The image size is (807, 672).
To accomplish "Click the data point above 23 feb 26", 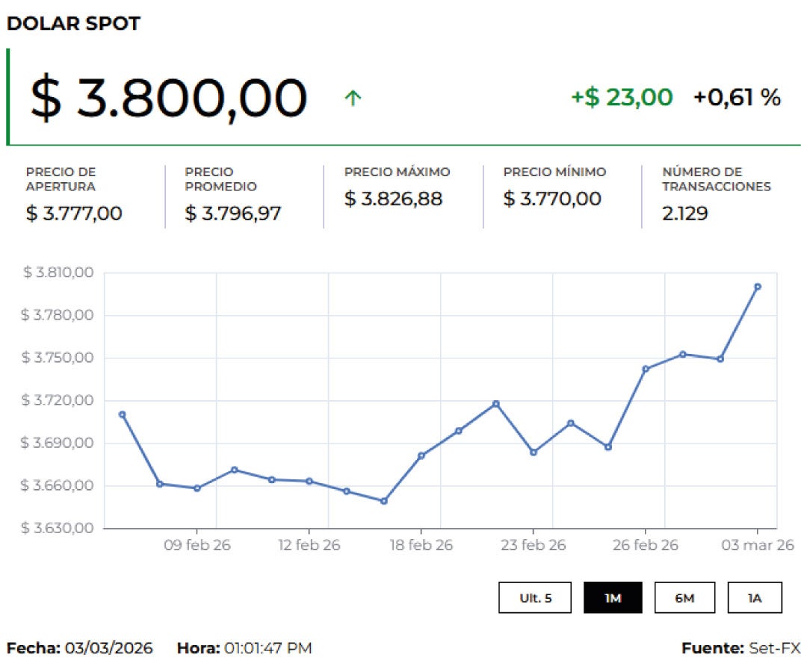I will 534,452.
